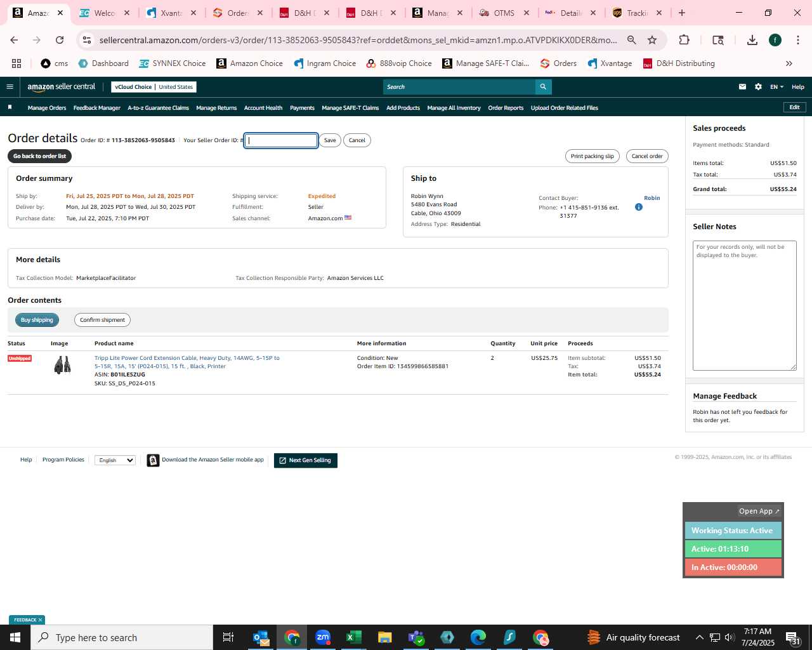Click Open App in the tracker widget

(x=759, y=511)
